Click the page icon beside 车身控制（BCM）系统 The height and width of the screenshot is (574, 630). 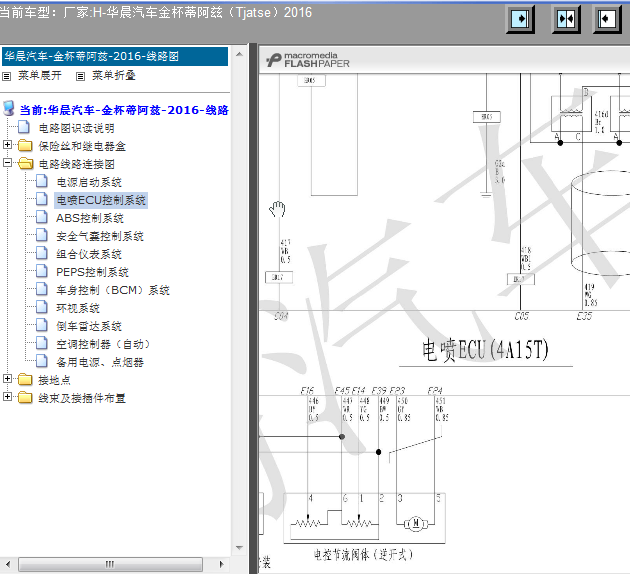coord(42,289)
